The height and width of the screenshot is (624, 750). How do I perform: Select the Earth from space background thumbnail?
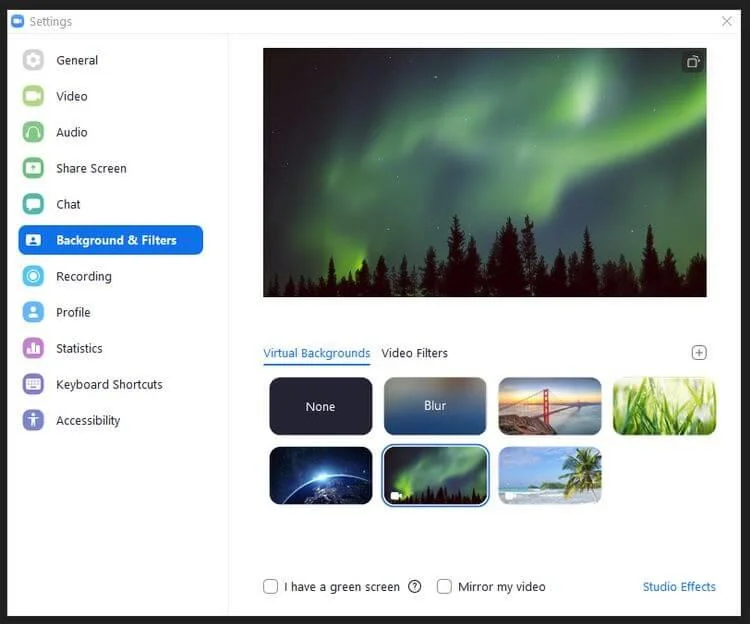[x=320, y=475]
